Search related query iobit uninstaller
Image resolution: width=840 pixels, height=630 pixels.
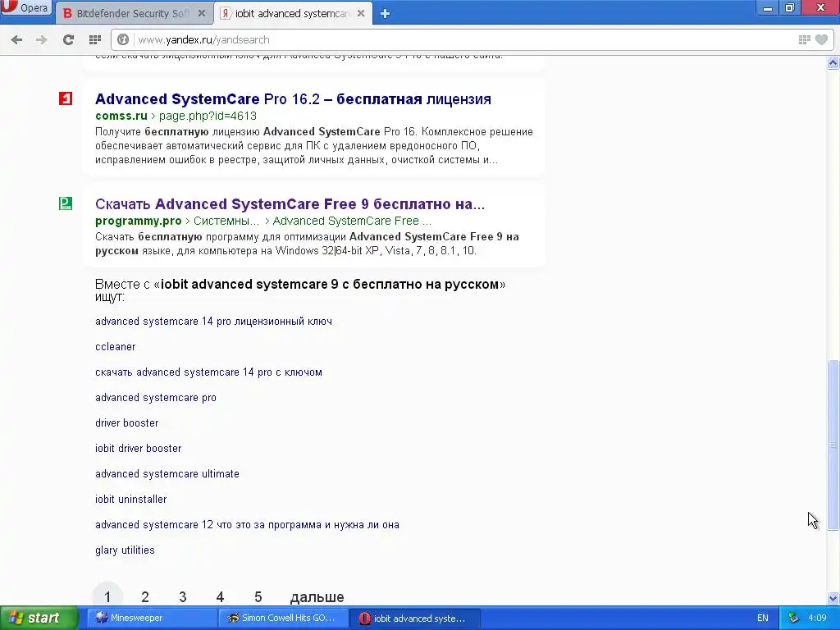(131, 500)
